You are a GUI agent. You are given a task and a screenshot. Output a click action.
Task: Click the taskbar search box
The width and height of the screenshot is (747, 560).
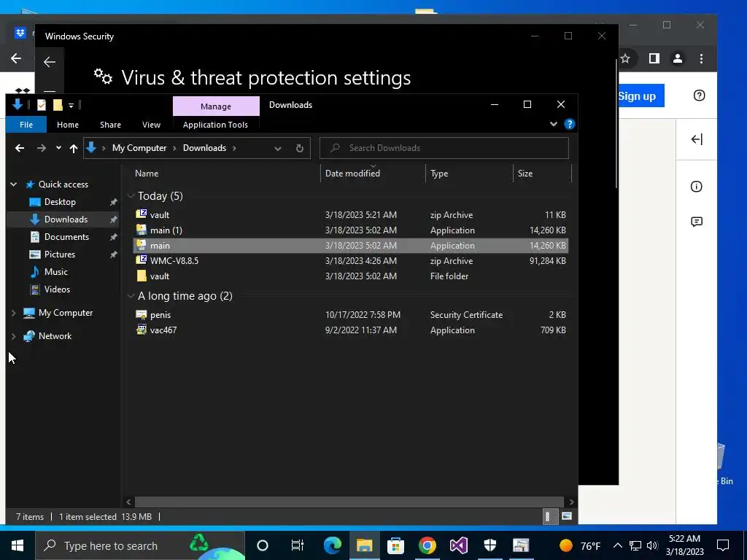[x=139, y=545]
